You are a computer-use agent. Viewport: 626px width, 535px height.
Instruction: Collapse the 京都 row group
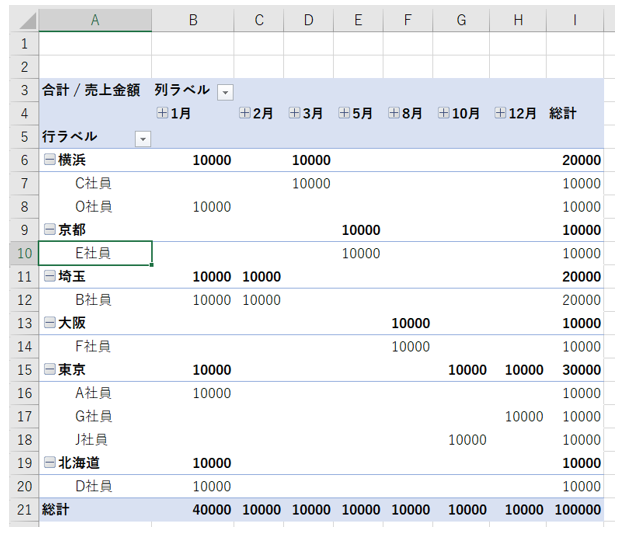[x=49, y=230]
